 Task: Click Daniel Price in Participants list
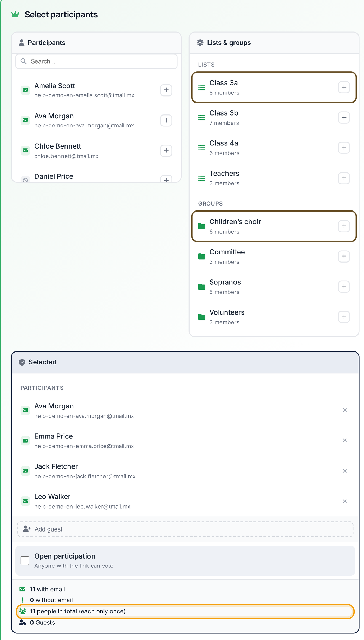pyautogui.click(x=54, y=176)
